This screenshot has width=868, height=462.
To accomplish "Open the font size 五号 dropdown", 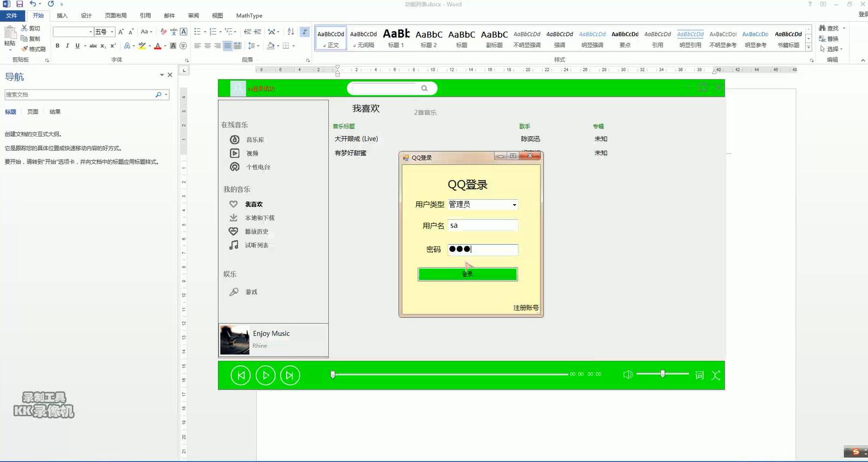I will click(112, 32).
